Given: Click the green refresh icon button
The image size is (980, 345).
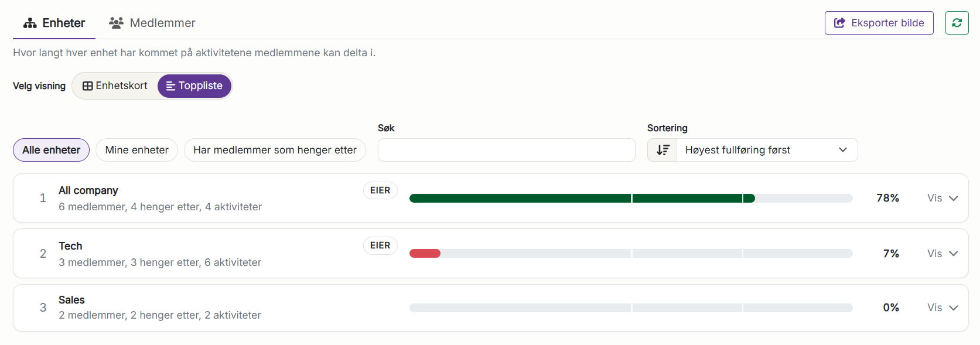Looking at the screenshot, I should [x=957, y=23].
